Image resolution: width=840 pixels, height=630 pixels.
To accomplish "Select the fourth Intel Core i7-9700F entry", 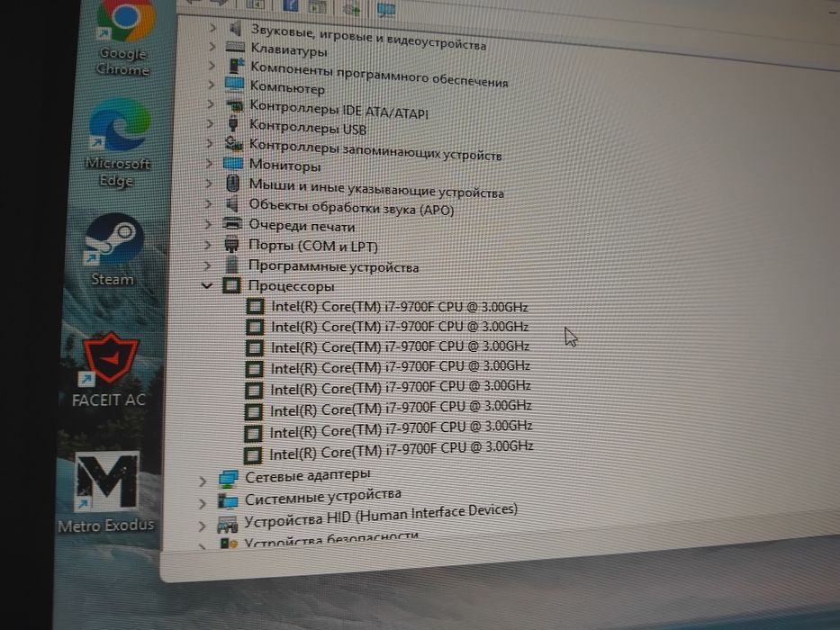I will pos(400,367).
